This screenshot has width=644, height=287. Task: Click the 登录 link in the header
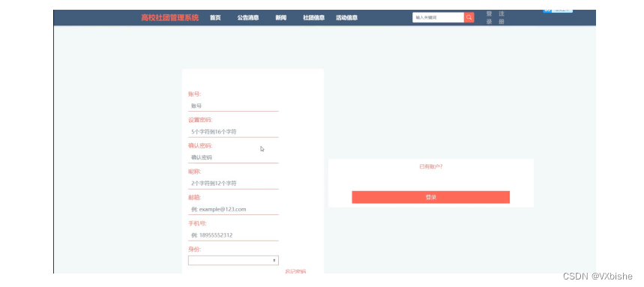[x=489, y=18]
